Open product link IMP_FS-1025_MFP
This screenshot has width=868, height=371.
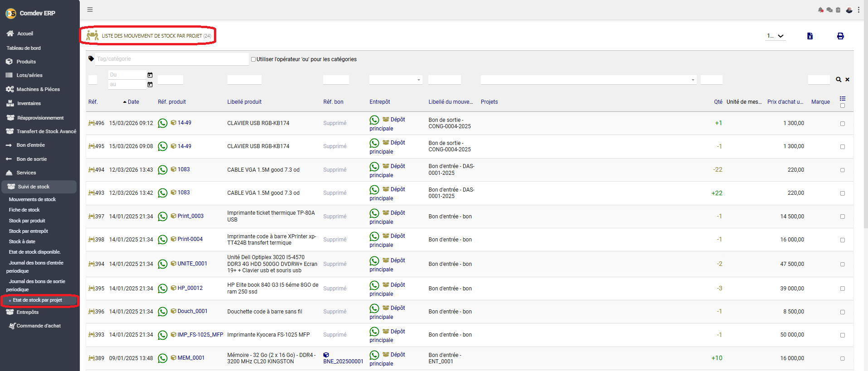200,335
